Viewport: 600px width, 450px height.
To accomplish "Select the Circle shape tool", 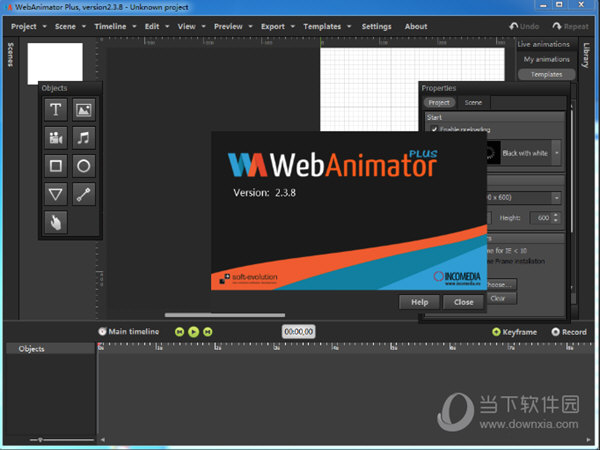I will coord(84,166).
